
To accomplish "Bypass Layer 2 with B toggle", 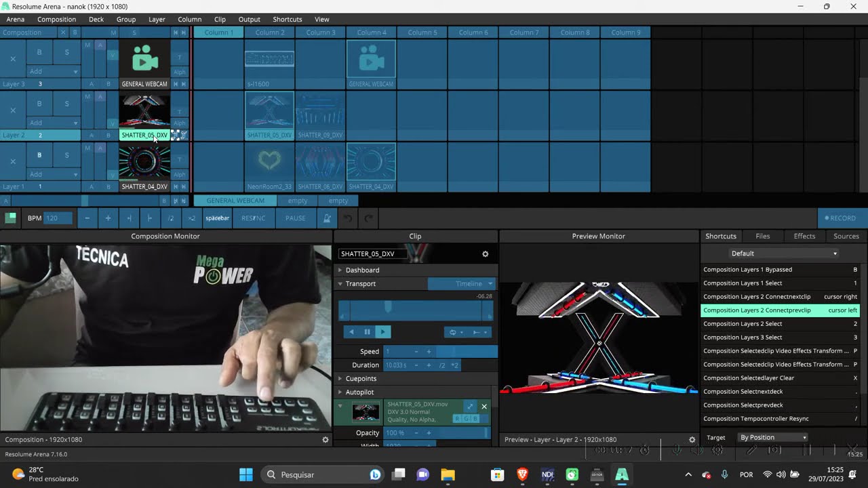I will 39,104.
